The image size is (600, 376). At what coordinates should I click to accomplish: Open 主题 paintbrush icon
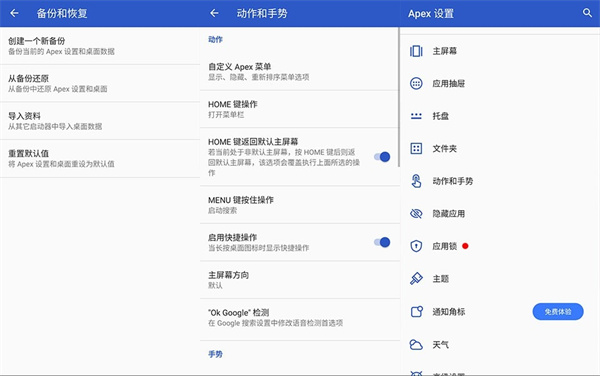pos(416,278)
